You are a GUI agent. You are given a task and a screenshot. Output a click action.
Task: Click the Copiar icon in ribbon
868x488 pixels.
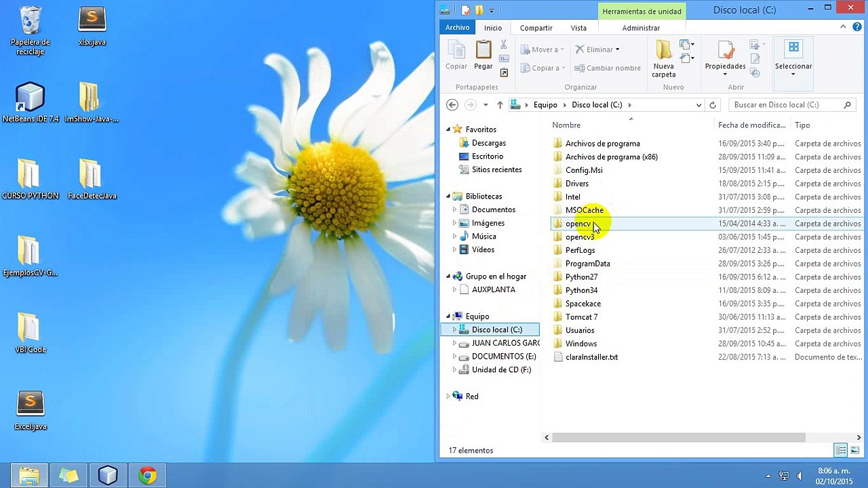456,50
